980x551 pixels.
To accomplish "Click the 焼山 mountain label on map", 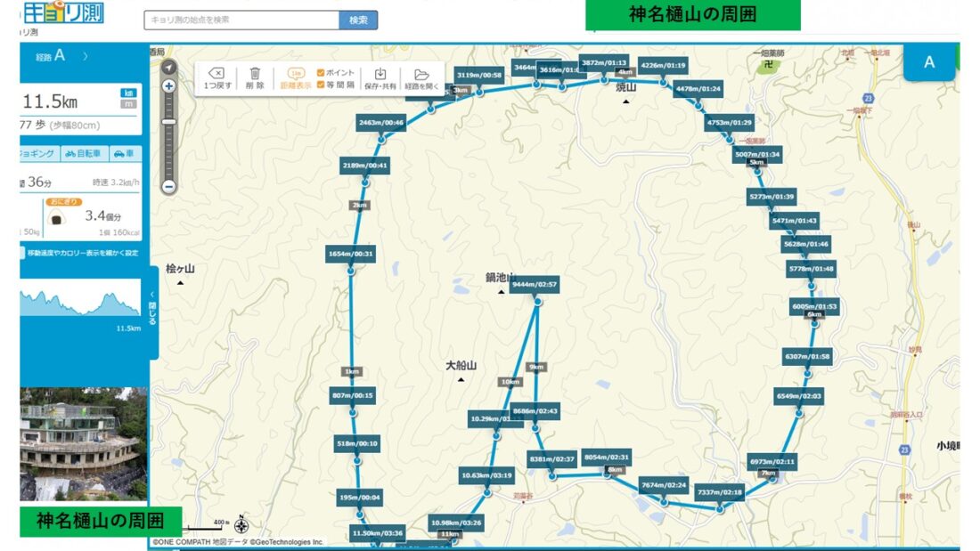I will pyautogui.click(x=625, y=88).
